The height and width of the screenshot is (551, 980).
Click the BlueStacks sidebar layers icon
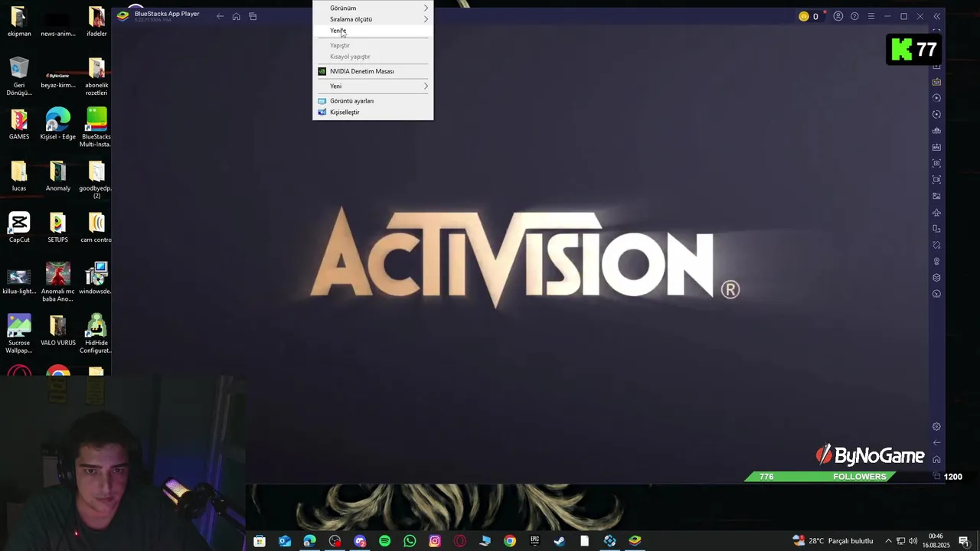coord(936,278)
